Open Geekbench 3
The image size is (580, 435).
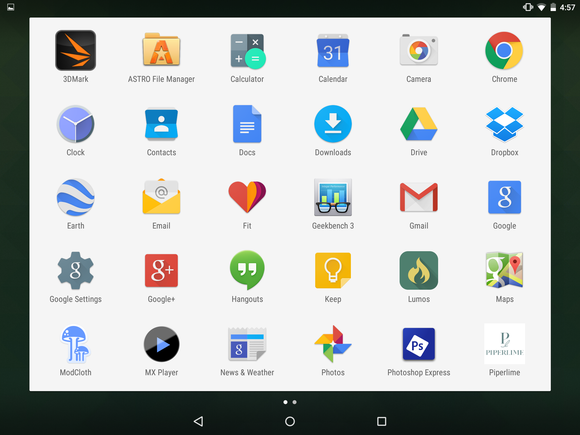[333, 197]
